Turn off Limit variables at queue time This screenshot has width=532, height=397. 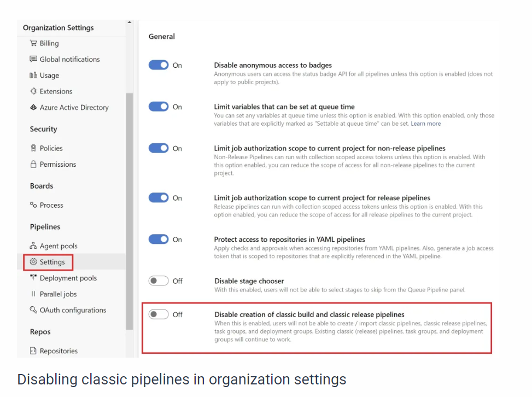click(x=159, y=107)
